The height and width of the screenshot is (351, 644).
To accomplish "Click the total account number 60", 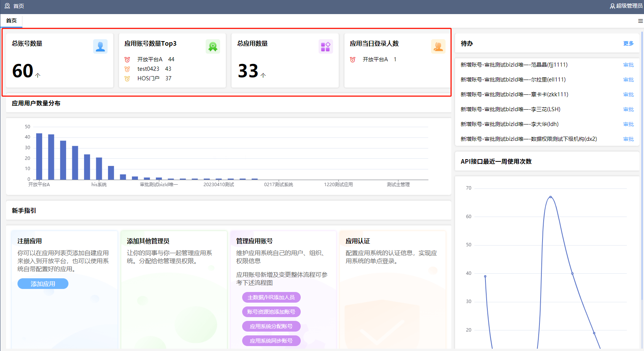I will click(23, 71).
